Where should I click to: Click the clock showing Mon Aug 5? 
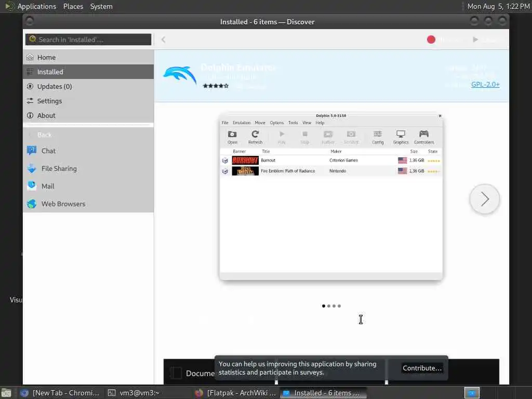coord(498,6)
